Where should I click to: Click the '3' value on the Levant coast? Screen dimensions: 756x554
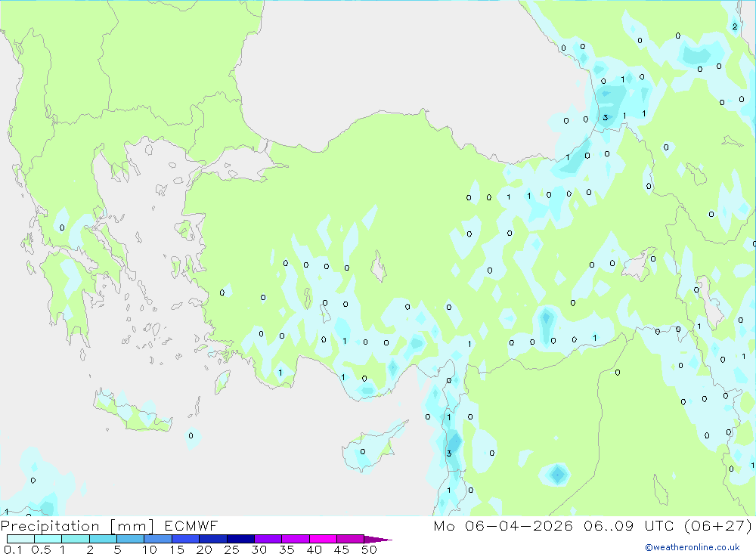pyautogui.click(x=449, y=453)
